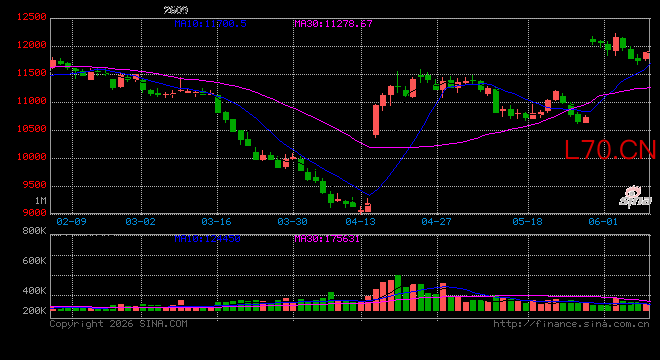The height and width of the screenshot is (360, 660).
Task: Select the volume MA10:124450 label
Action: (208, 239)
